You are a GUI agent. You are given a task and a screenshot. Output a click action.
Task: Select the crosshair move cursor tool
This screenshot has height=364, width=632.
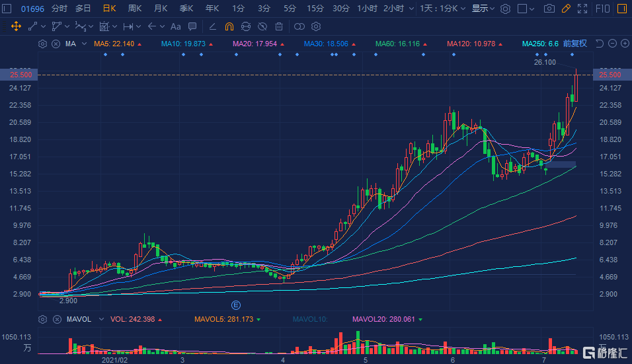[17, 26]
